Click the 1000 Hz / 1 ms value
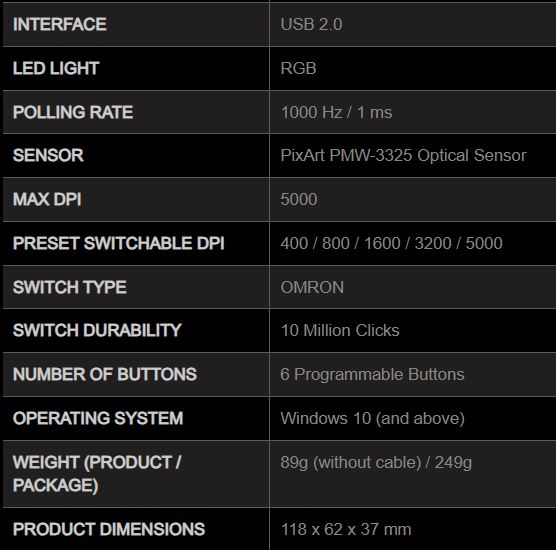Screen dimensions: 556x550 pos(336,112)
